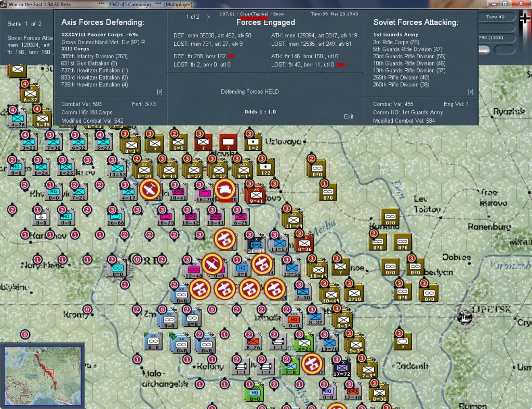
Task: Select "13th Guards Rifle Division (37)"
Action: coord(409,71)
